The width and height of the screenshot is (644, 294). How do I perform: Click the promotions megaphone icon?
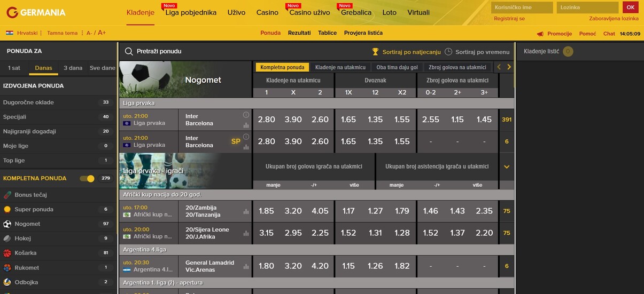pos(540,34)
